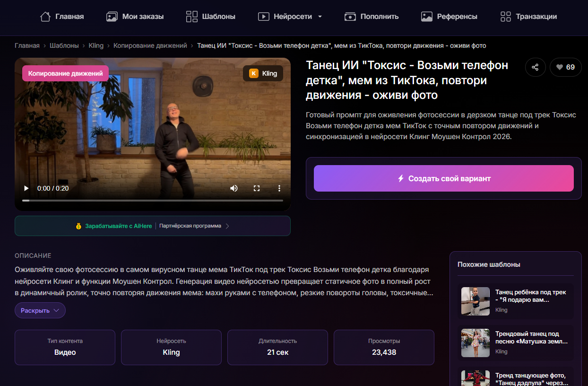This screenshot has width=588, height=386.
Task: Click Просмотры 23,438 card
Action: pos(384,347)
